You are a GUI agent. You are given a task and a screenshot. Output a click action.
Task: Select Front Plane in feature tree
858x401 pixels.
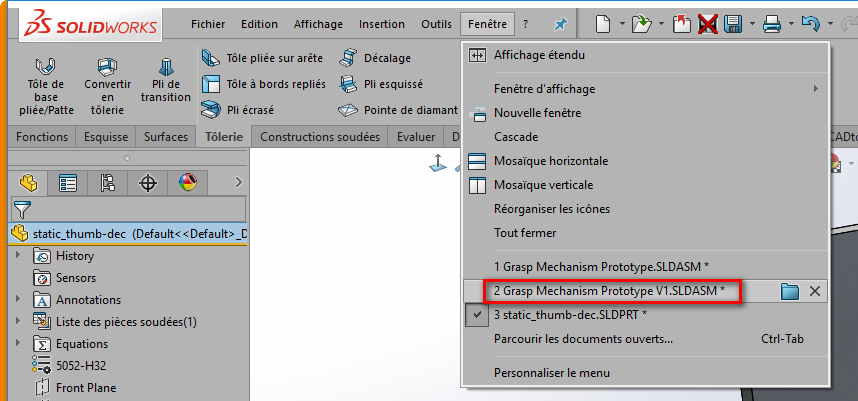[85, 388]
